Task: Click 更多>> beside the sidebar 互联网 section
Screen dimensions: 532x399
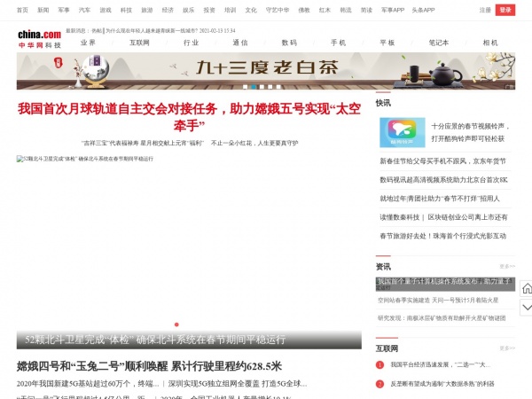Action: point(507,348)
